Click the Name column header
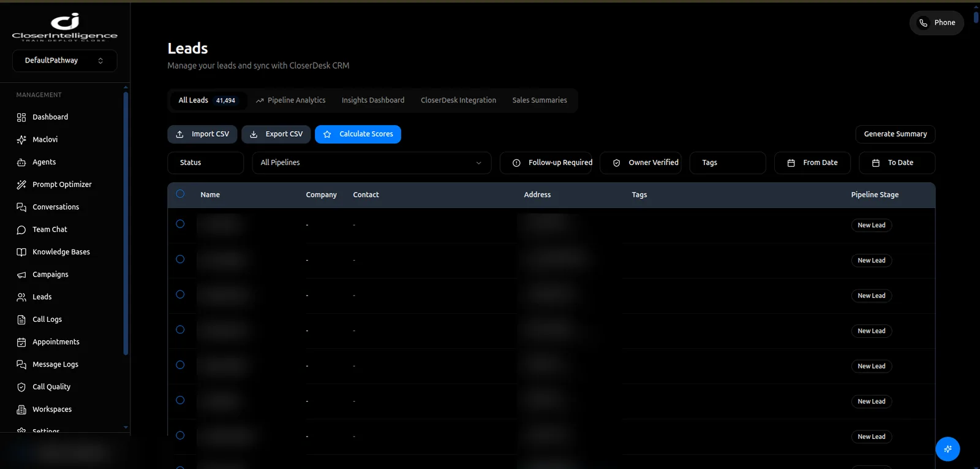The height and width of the screenshot is (469, 980). point(210,195)
